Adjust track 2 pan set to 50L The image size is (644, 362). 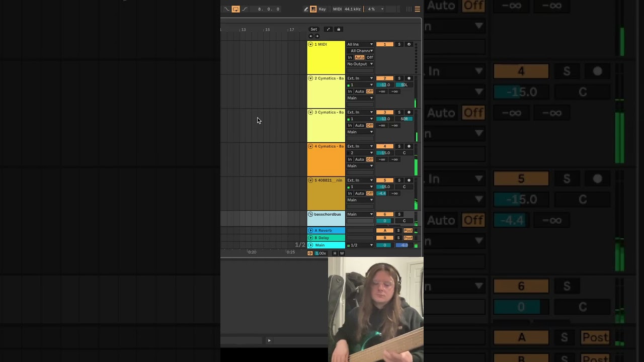click(404, 85)
